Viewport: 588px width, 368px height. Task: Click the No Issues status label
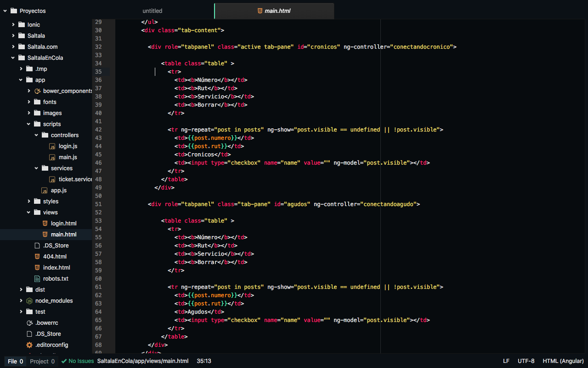tap(81, 361)
